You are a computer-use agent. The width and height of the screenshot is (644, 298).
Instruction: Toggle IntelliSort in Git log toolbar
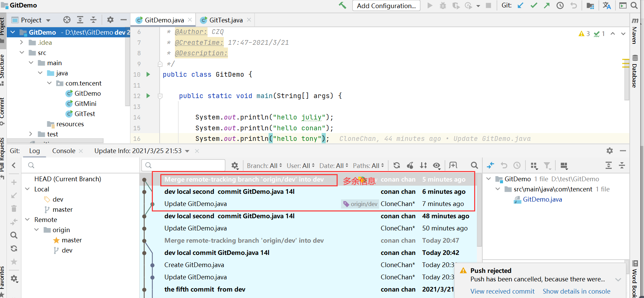pyautogui.click(x=423, y=165)
